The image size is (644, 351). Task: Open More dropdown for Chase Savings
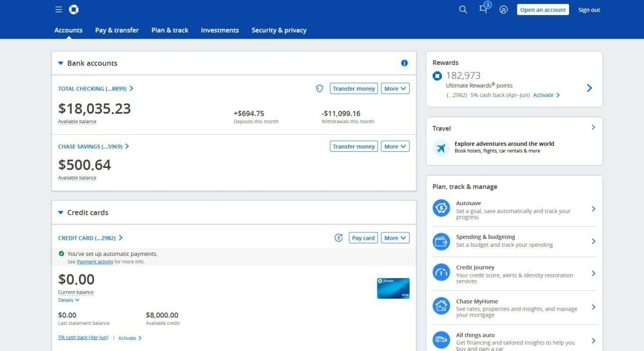pos(395,146)
